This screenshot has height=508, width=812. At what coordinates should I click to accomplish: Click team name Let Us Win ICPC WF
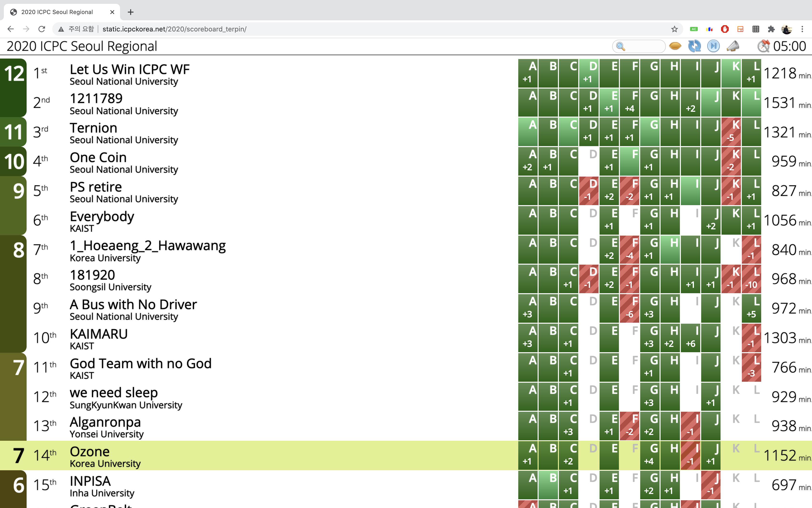click(130, 69)
